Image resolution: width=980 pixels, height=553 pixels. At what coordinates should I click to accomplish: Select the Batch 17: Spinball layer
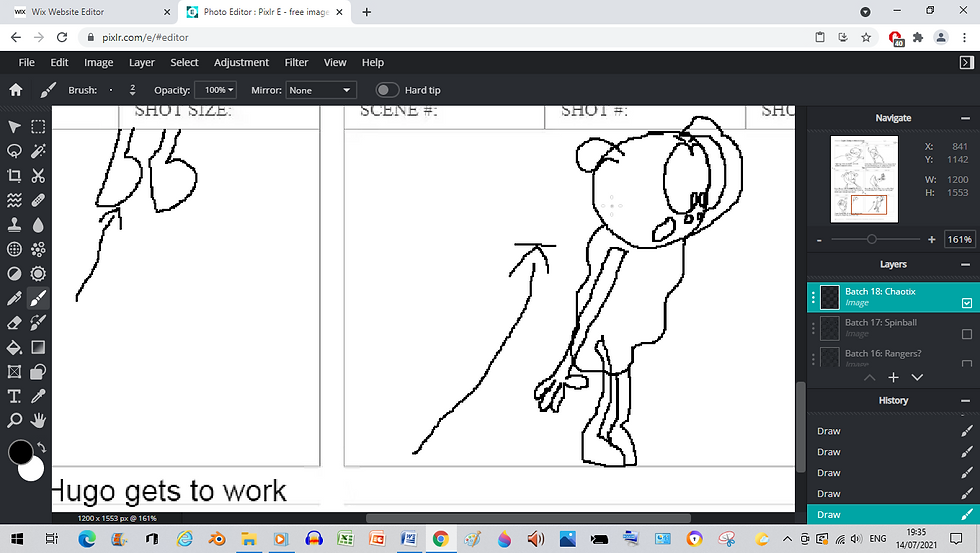point(892,328)
